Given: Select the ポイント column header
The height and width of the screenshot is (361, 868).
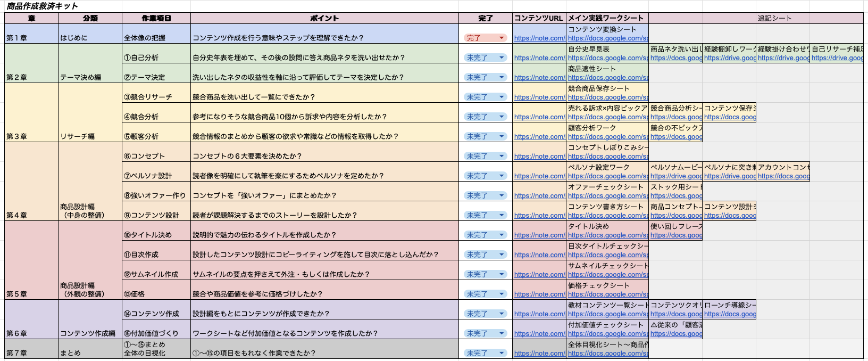Looking at the screenshot, I should click(x=324, y=18).
